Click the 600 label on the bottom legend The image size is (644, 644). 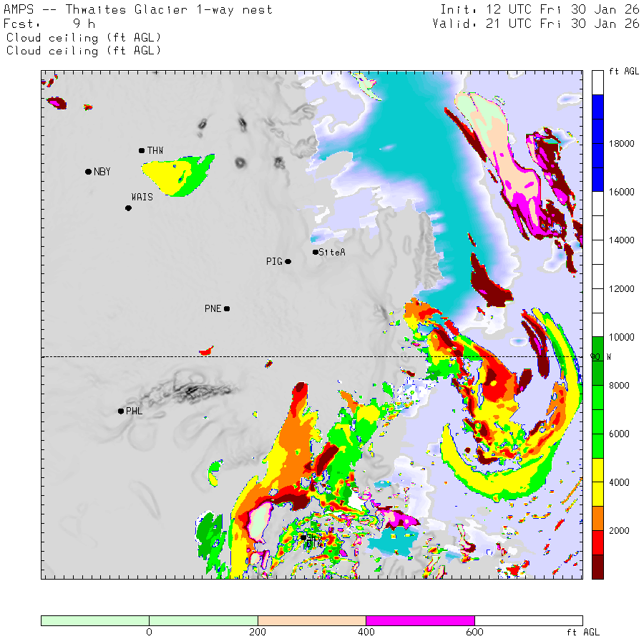[x=474, y=632]
